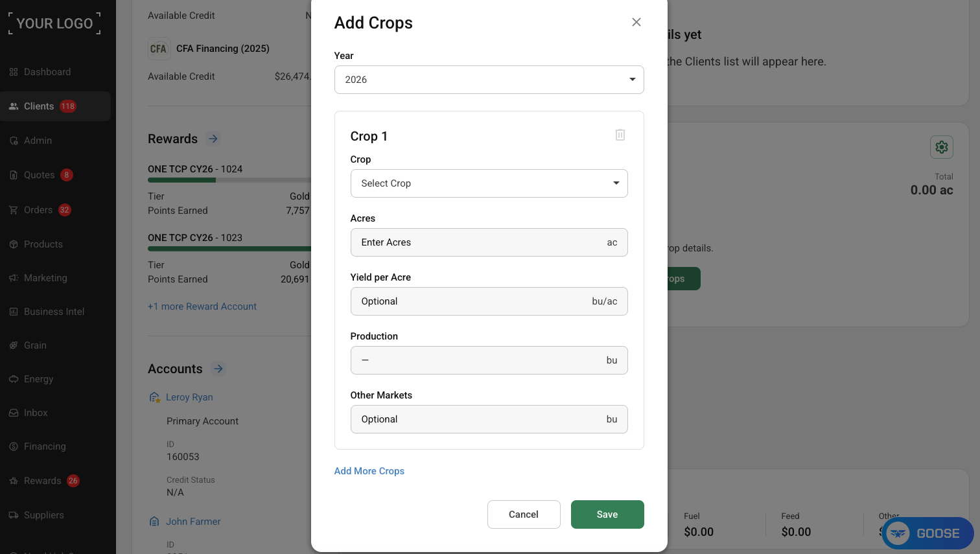Viewport: 980px width, 554px height.
Task: Open the Select Crop dropdown
Action: coord(489,183)
